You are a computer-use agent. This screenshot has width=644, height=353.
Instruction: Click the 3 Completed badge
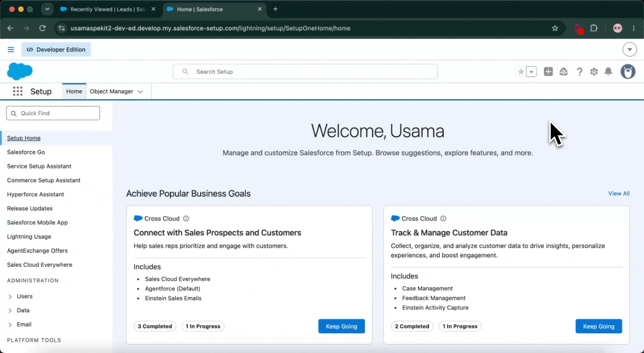coord(155,327)
